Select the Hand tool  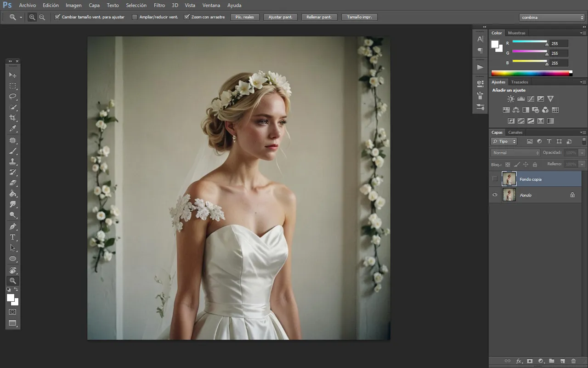pyautogui.click(x=13, y=270)
